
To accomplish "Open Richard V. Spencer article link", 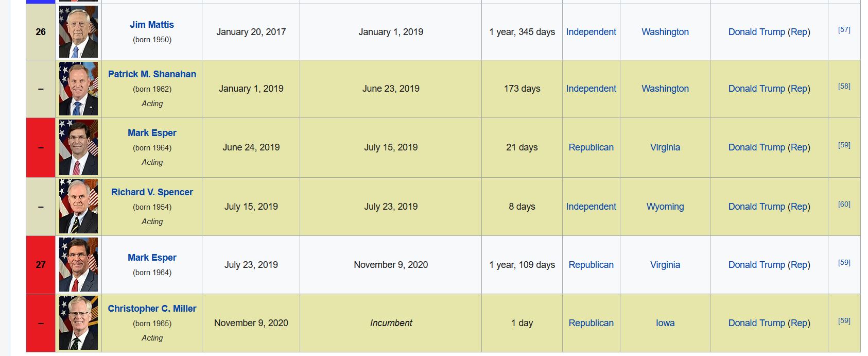I will click(x=152, y=192).
